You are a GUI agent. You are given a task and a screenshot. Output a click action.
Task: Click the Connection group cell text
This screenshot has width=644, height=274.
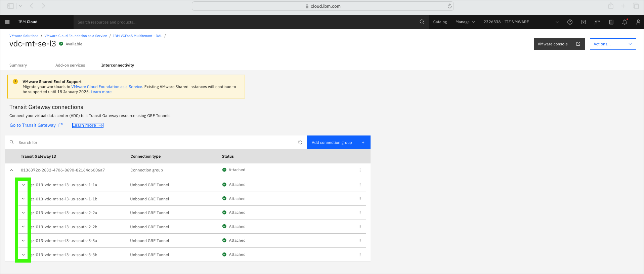click(x=146, y=170)
